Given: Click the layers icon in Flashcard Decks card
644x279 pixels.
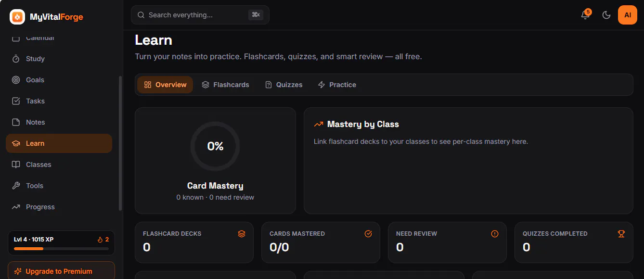Looking at the screenshot, I should coord(242,234).
